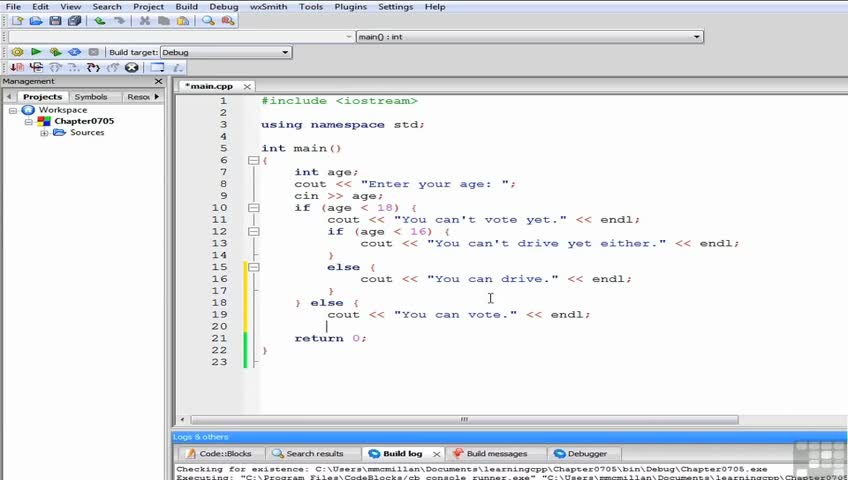Viewport: 848px width, 480px height.
Task: Expand the Sources folder node
Action: click(44, 133)
